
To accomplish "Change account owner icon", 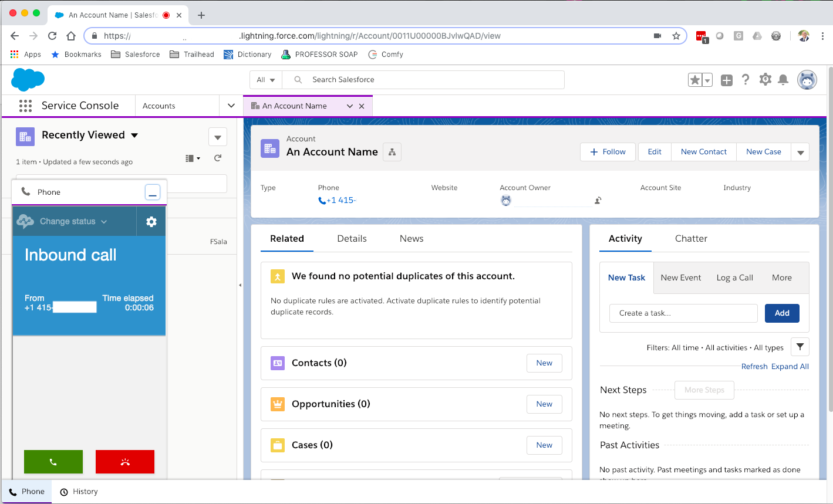I will click(598, 201).
